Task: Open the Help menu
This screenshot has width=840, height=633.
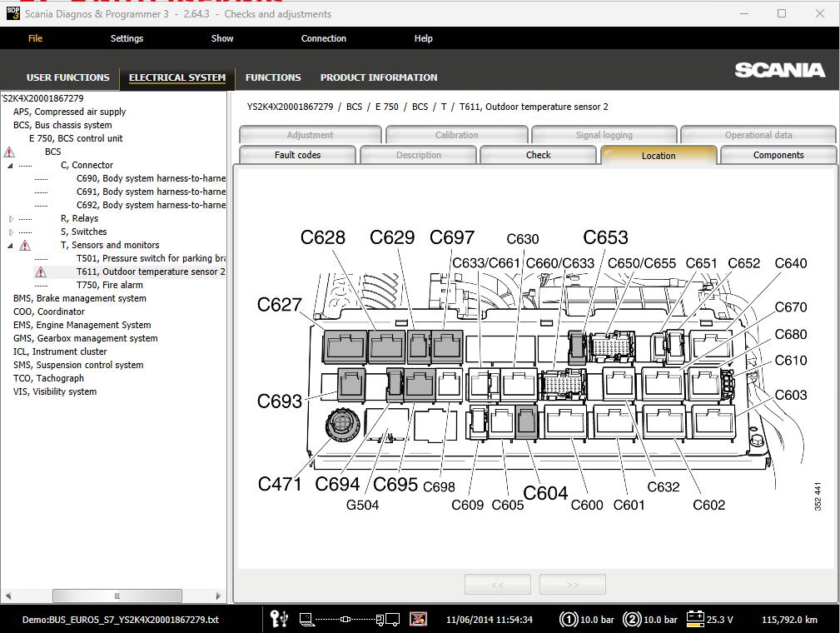Action: pos(423,38)
